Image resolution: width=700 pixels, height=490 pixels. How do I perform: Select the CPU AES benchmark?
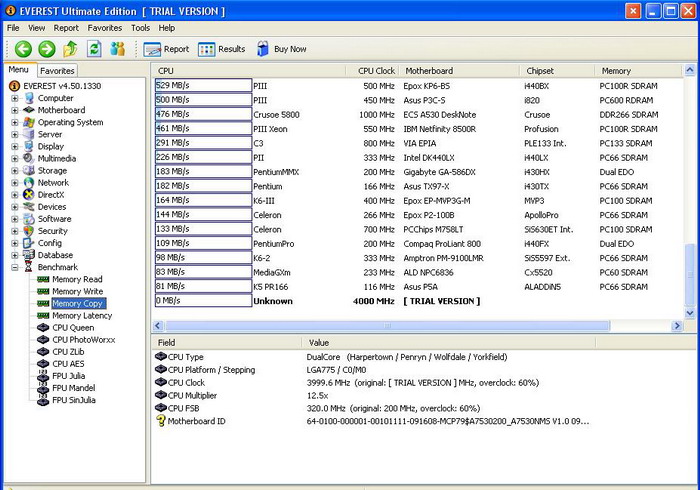point(69,363)
